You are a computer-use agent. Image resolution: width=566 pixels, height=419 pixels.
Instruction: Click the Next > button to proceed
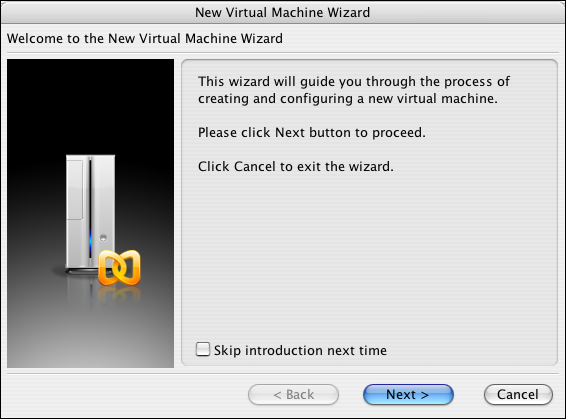[408, 394]
